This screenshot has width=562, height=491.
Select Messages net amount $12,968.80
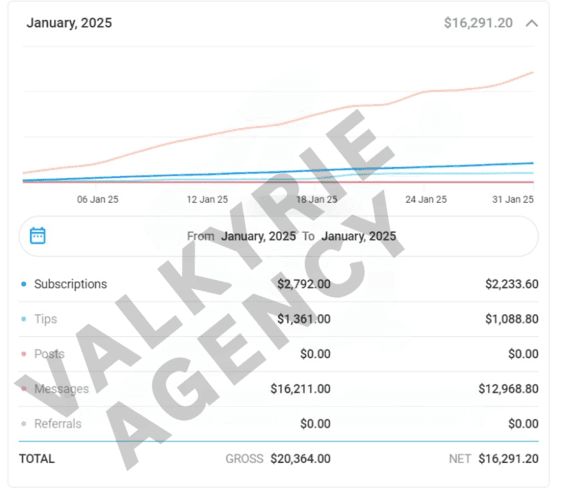pos(509,389)
